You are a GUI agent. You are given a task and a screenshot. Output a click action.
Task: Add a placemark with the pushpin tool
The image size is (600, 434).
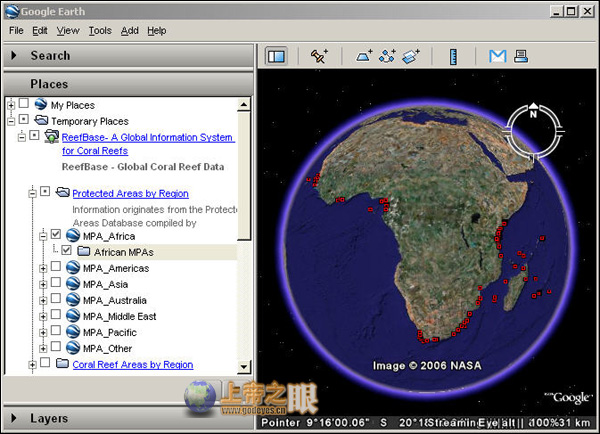[x=319, y=56]
